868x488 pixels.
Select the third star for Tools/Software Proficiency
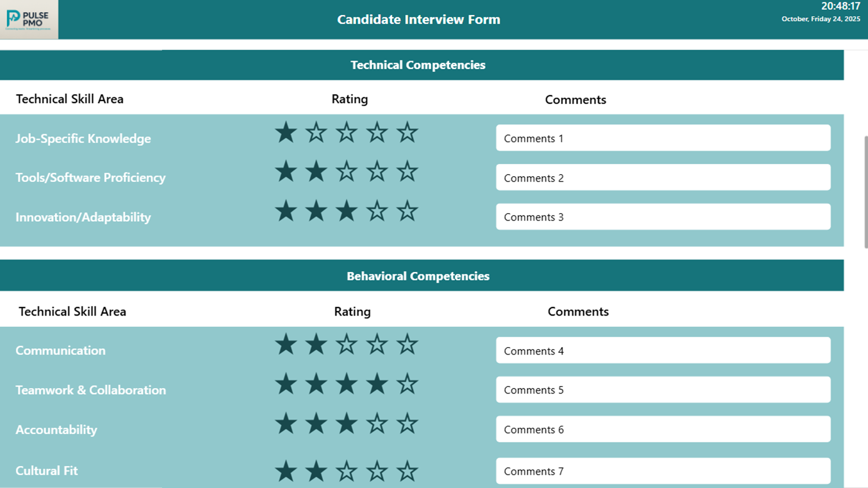tap(347, 171)
